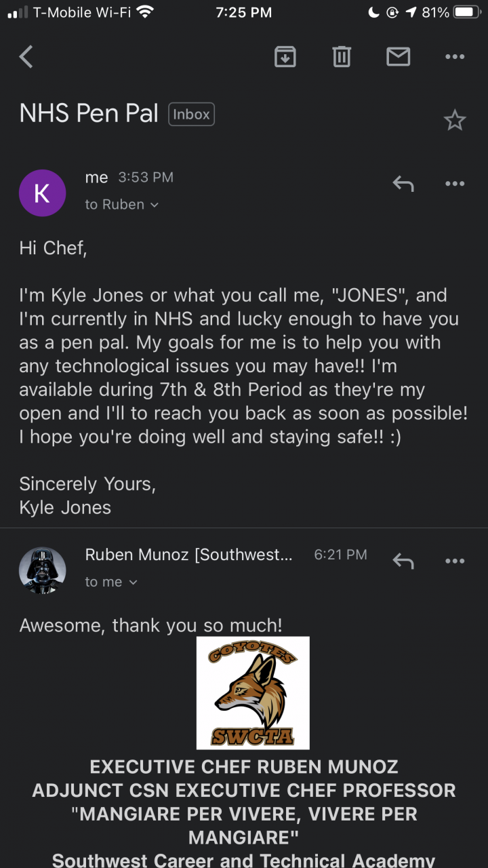Screen dimensions: 488x868
Task: Star the NHS Pen Pal conversation
Action: [454, 121]
